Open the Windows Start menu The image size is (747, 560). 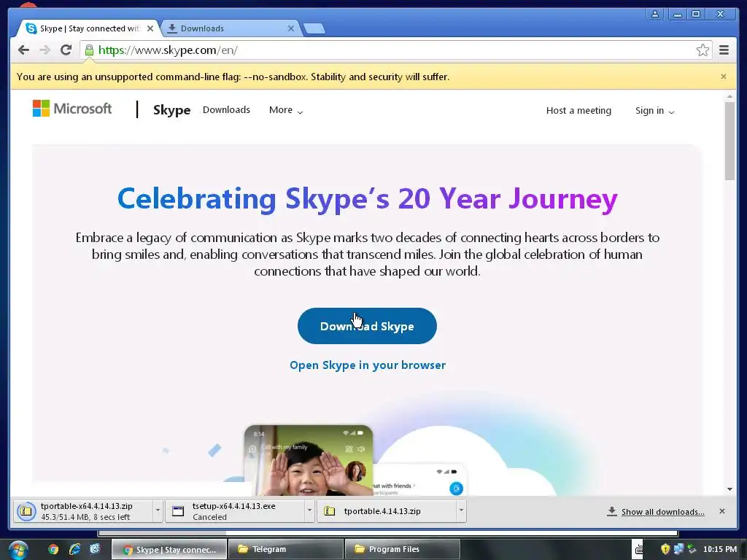click(18, 550)
